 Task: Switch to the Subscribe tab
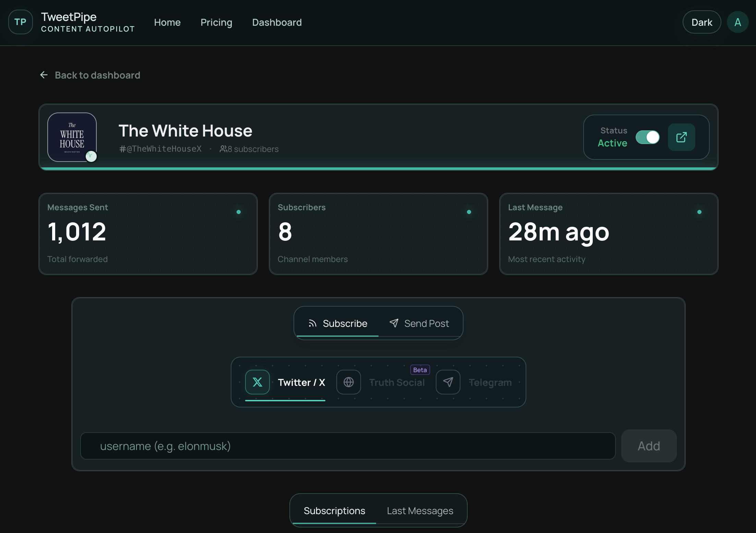[x=338, y=323]
